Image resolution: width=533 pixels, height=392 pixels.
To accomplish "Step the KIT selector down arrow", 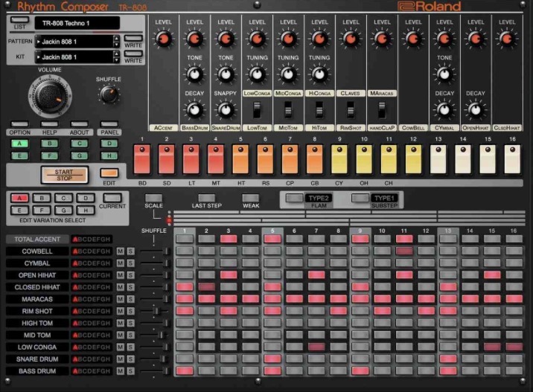I will [117, 60].
